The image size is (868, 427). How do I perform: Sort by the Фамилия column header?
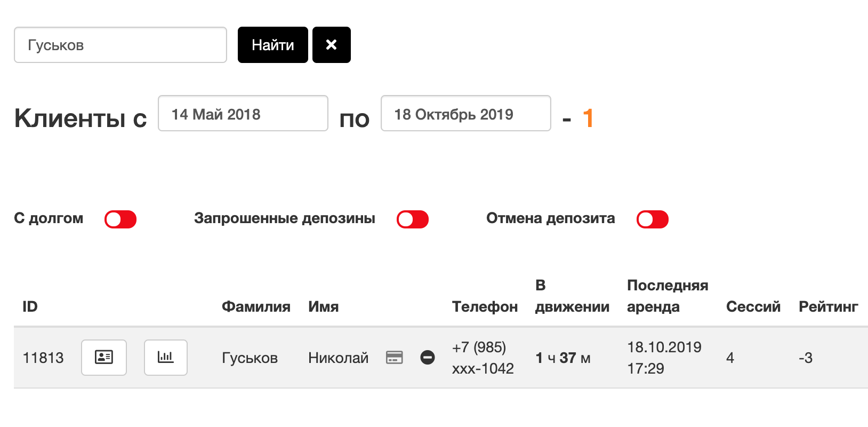click(256, 306)
